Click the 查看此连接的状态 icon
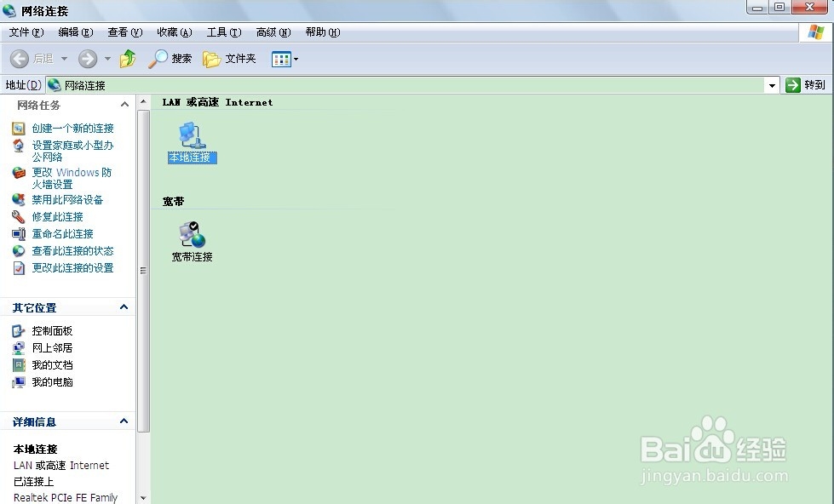This screenshot has height=504, width=834. (x=19, y=251)
